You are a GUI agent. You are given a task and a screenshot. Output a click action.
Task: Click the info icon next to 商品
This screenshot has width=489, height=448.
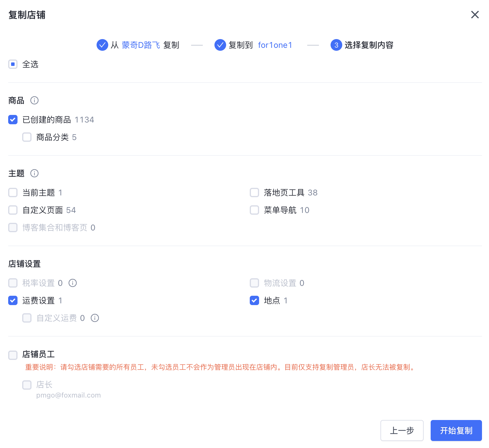pyautogui.click(x=34, y=100)
